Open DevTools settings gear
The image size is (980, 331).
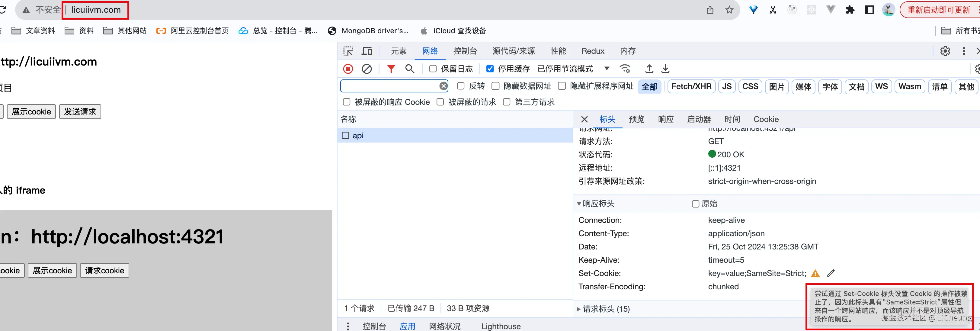pyautogui.click(x=945, y=51)
